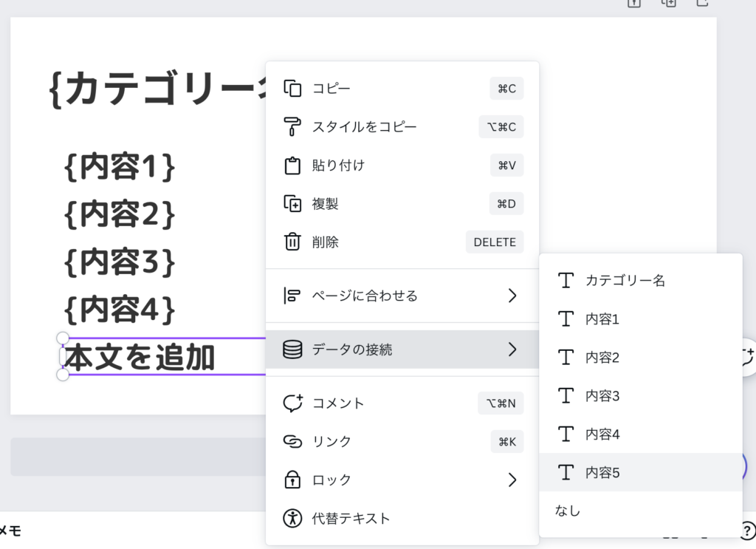The image size is (756, 549).
Task: Pick 内容3 in the data submenu
Action: coord(602,396)
